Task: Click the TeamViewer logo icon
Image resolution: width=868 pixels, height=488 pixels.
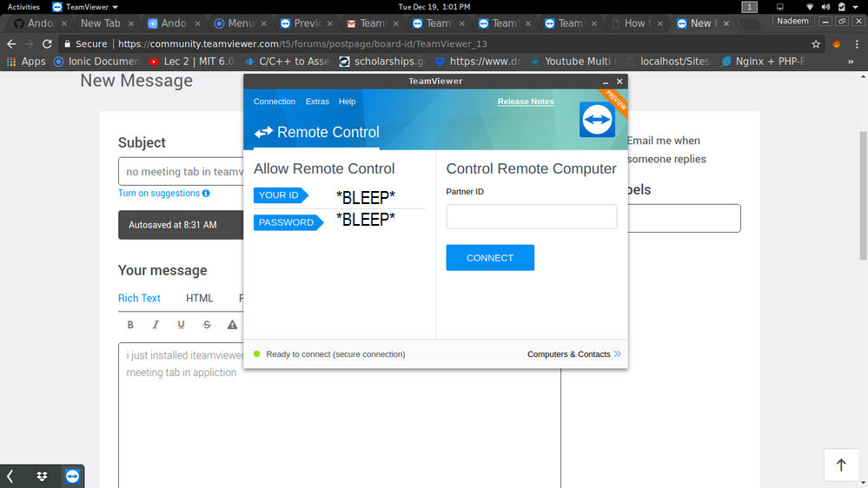Action: 597,120
